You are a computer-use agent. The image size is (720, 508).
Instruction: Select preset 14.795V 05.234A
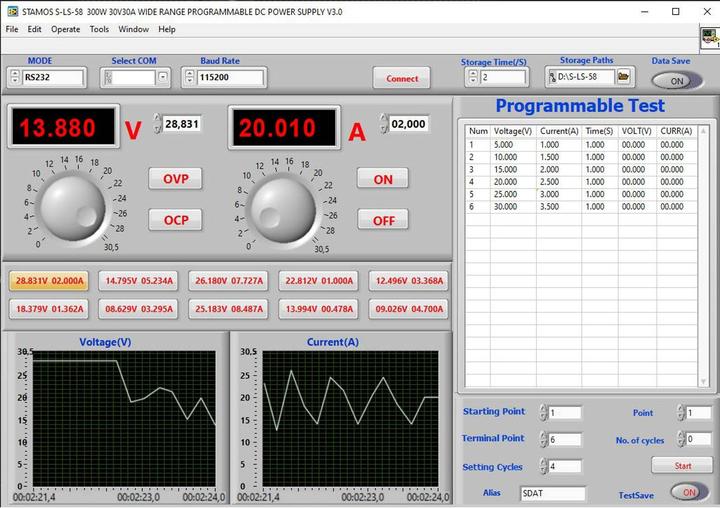point(139,281)
